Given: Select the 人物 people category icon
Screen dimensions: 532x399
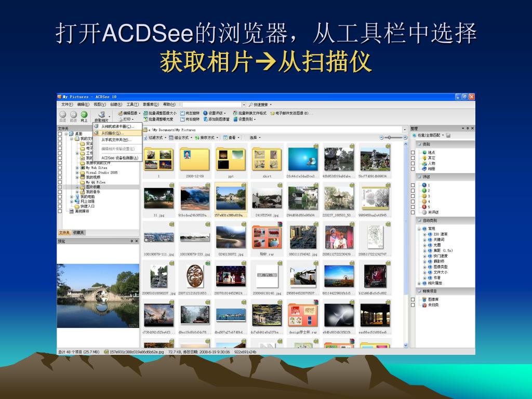Looking at the screenshot, I should tap(424, 163).
